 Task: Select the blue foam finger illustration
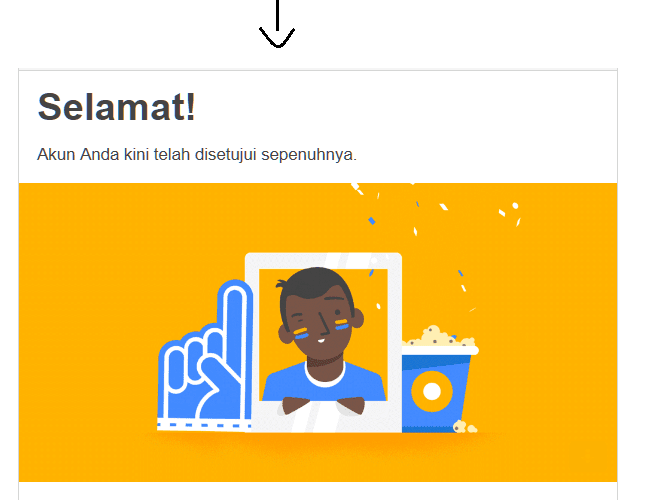(x=205, y=354)
